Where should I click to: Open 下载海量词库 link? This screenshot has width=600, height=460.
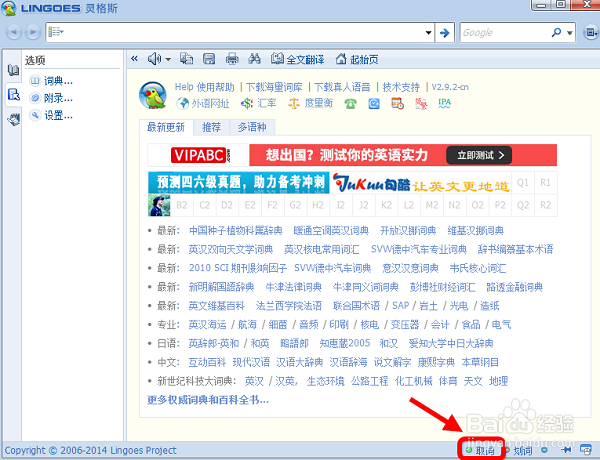click(x=274, y=87)
